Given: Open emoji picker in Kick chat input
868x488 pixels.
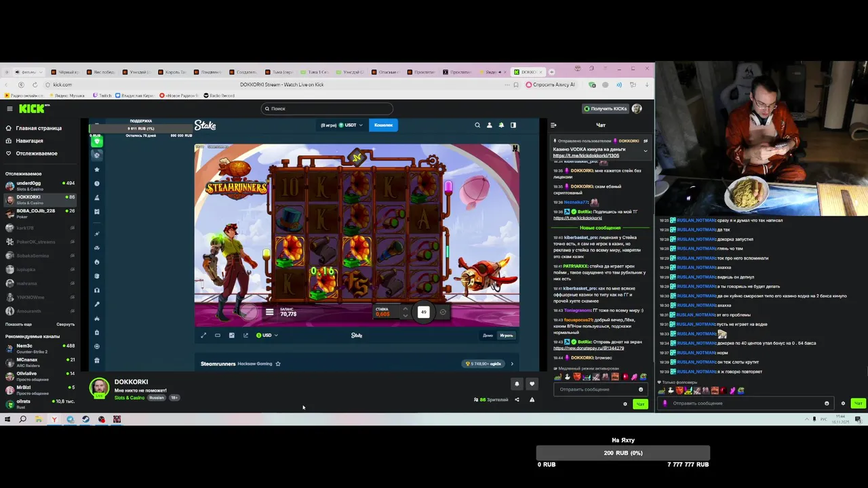Looking at the screenshot, I should click(641, 390).
